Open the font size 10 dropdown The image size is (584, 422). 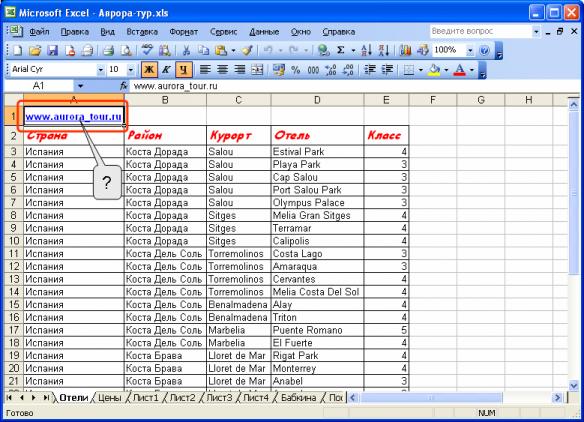click(x=130, y=70)
